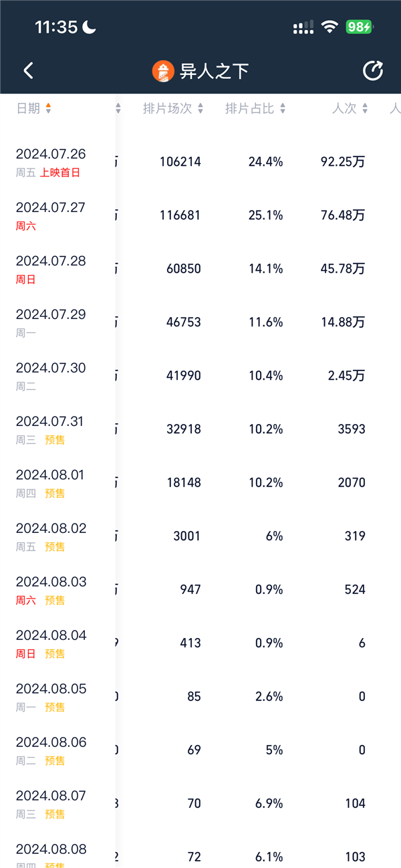Tap 116681 screenings count cell

point(180,215)
